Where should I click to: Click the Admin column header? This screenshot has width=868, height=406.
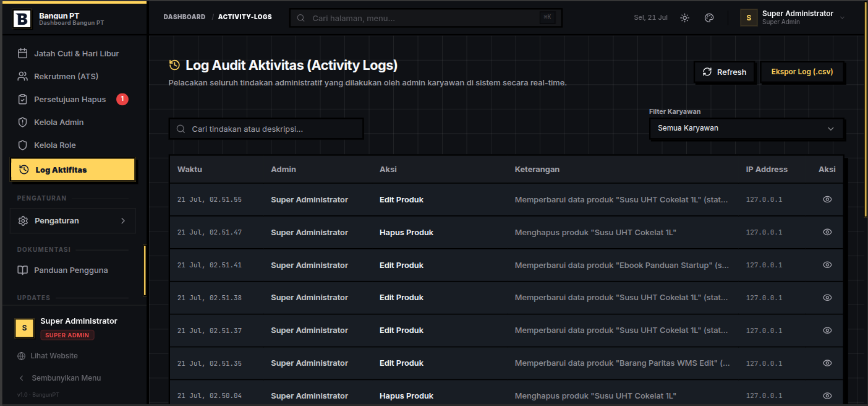(284, 170)
